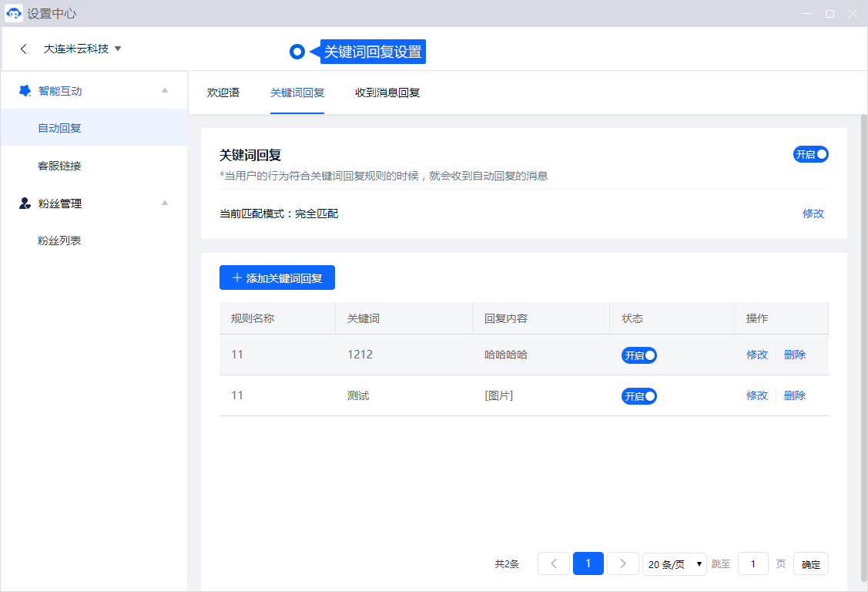
Task: Disable the status toggle for keyword 测试
Action: pyautogui.click(x=638, y=396)
